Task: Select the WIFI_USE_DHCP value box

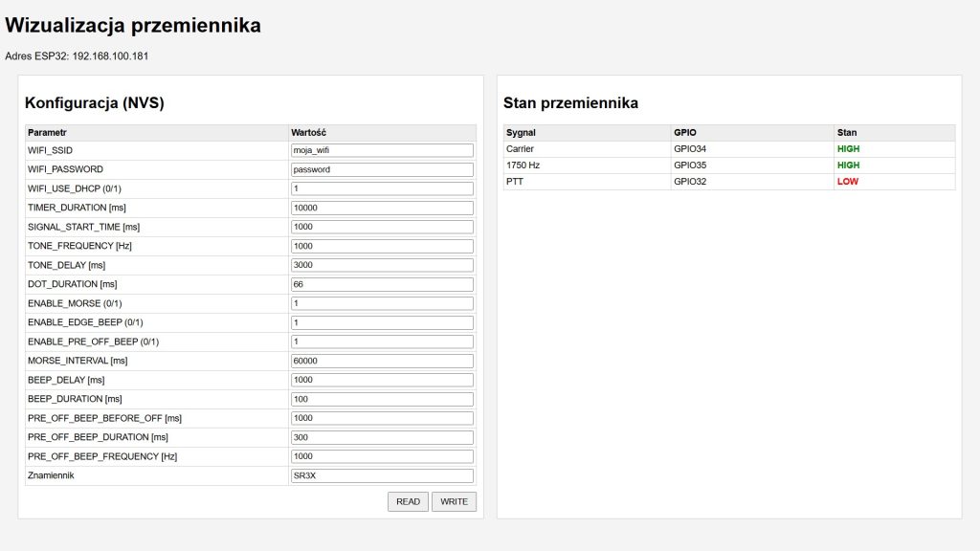Action: click(382, 188)
